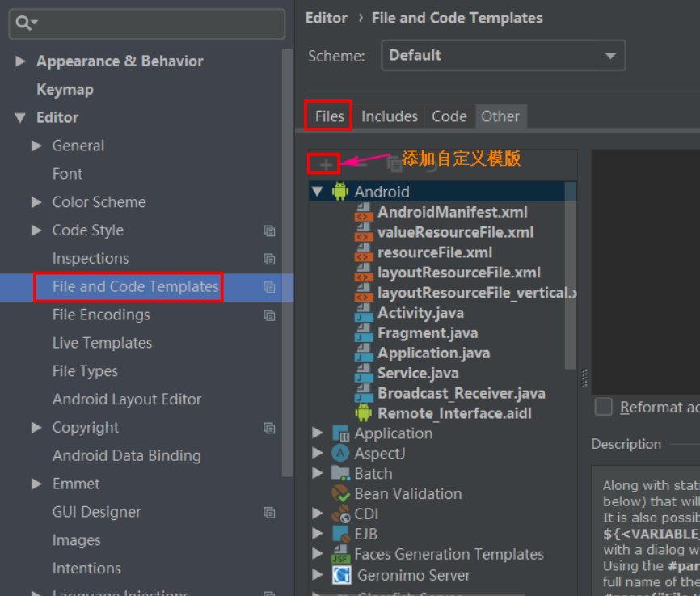Open Images settings
Viewport: 700px width, 596px height.
coord(76,540)
